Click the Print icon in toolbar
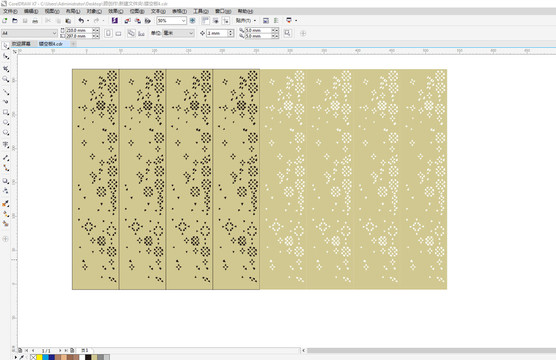Image resolution: width=556 pixels, height=360 pixels. click(x=35, y=21)
